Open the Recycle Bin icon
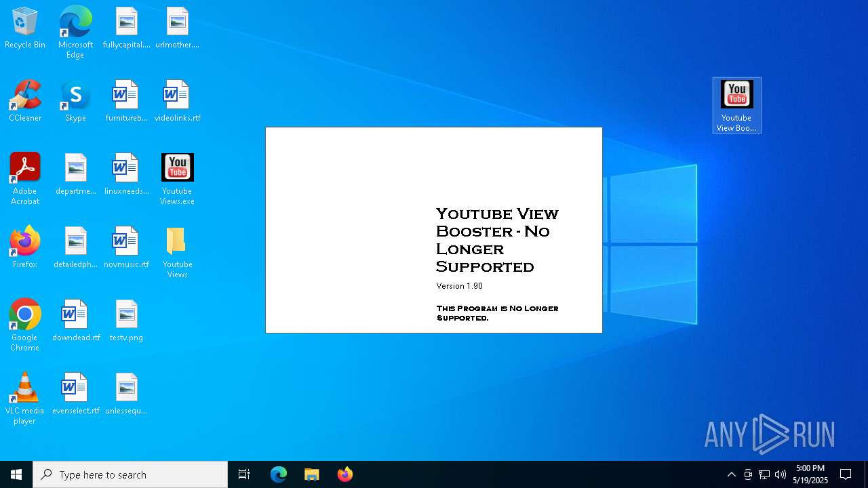 (25, 28)
